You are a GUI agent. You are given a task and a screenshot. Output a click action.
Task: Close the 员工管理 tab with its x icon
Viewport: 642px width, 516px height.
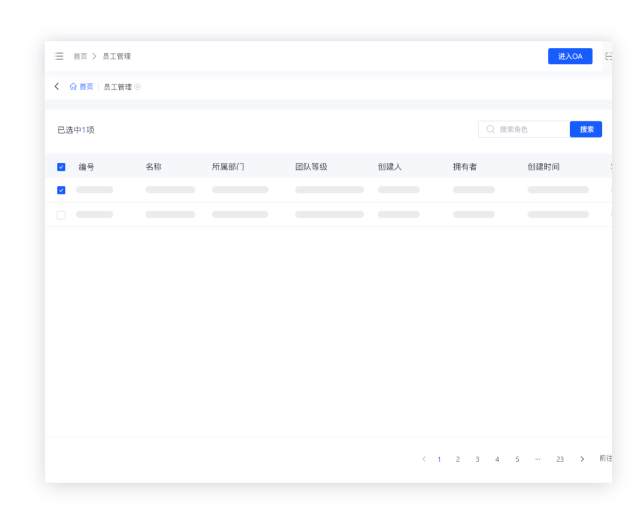(x=138, y=87)
